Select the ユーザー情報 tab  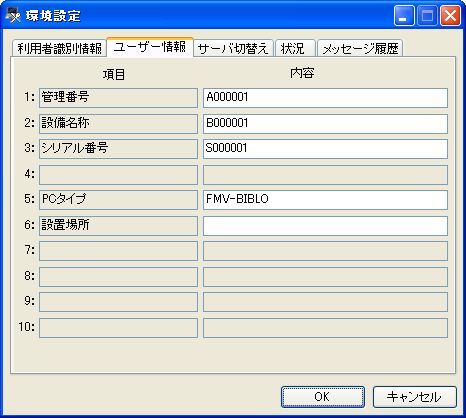(x=150, y=47)
